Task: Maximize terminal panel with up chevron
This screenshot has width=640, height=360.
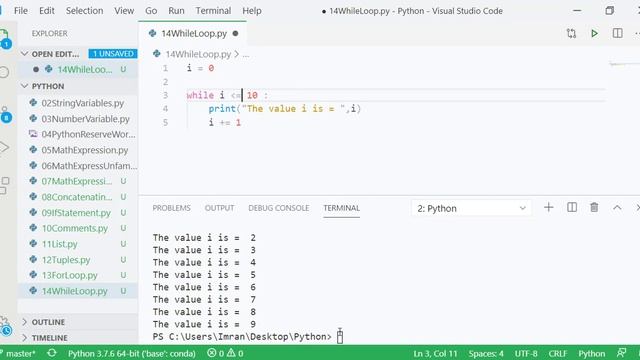Action: tap(617, 208)
